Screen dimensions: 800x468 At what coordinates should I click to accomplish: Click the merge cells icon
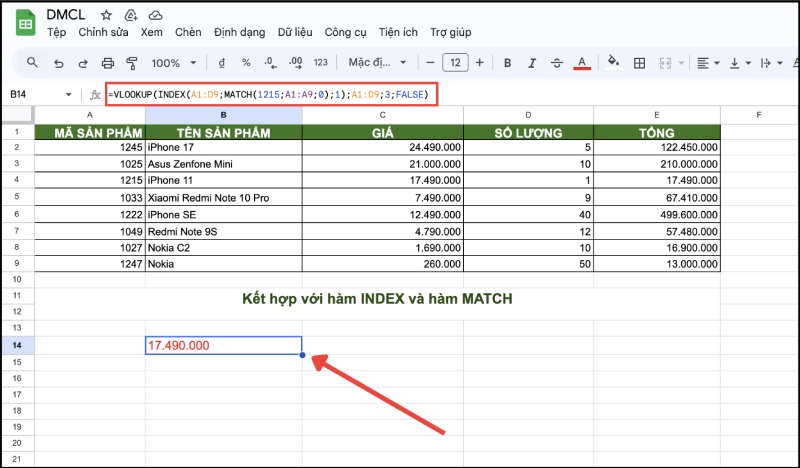665,63
